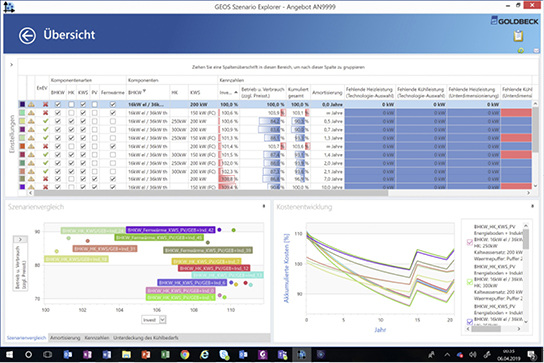Open Internet Explorer from the taskbar
The width and height of the screenshot is (544, 363).
[x=205, y=355]
